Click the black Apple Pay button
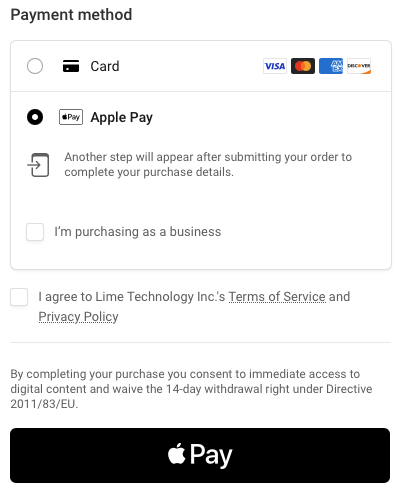 click(200, 455)
